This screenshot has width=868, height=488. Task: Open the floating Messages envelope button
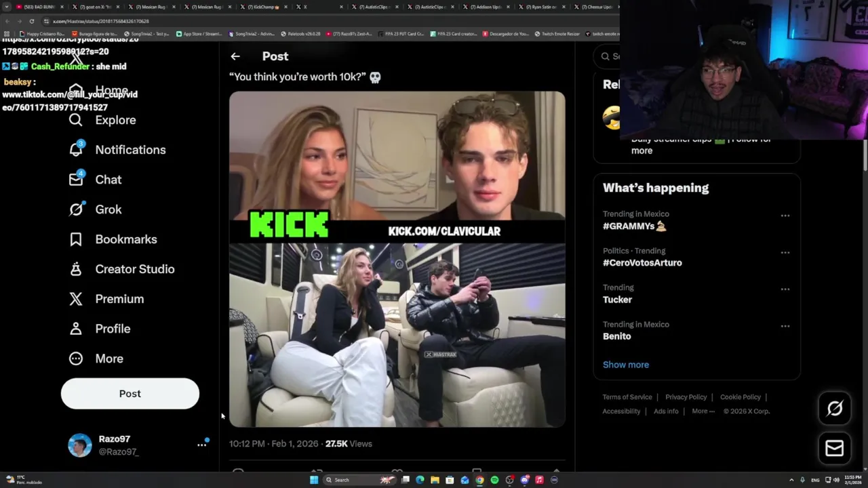tap(835, 448)
